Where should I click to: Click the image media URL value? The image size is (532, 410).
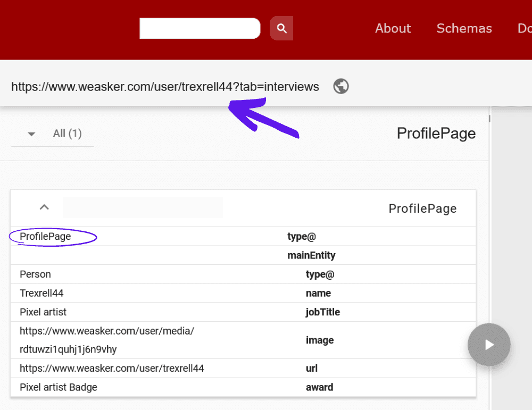(106, 340)
